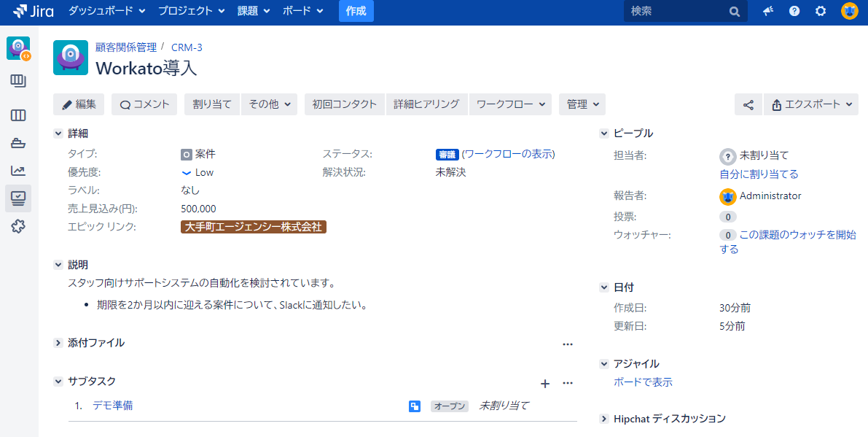Click the large project avatar beside the title
The height and width of the screenshot is (437, 868).
pyautogui.click(x=71, y=58)
